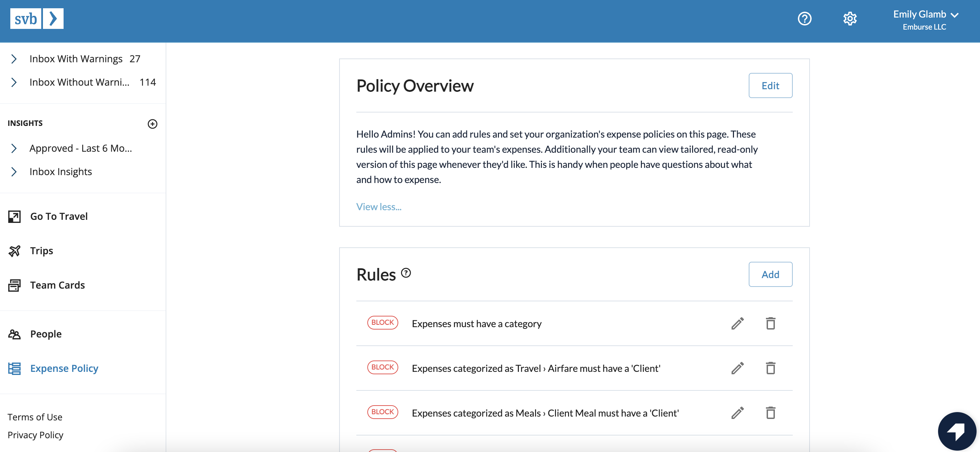The width and height of the screenshot is (980, 452).
Task: Expand Inbox With Warnings
Action: 14,58
